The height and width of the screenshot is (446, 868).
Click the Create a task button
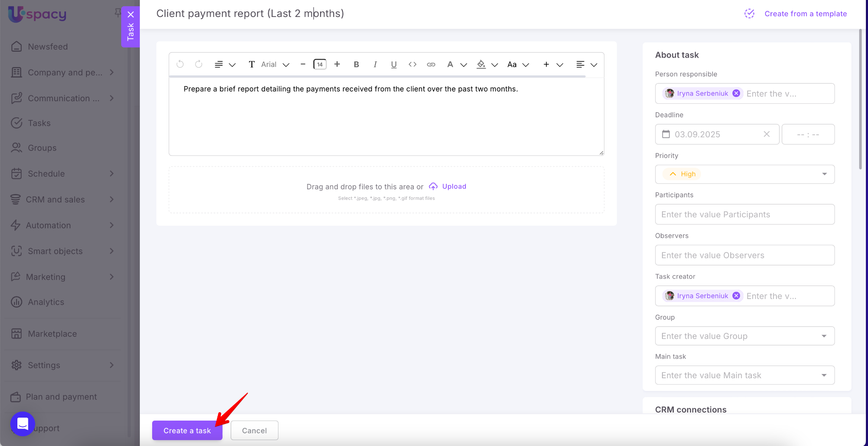tap(187, 430)
